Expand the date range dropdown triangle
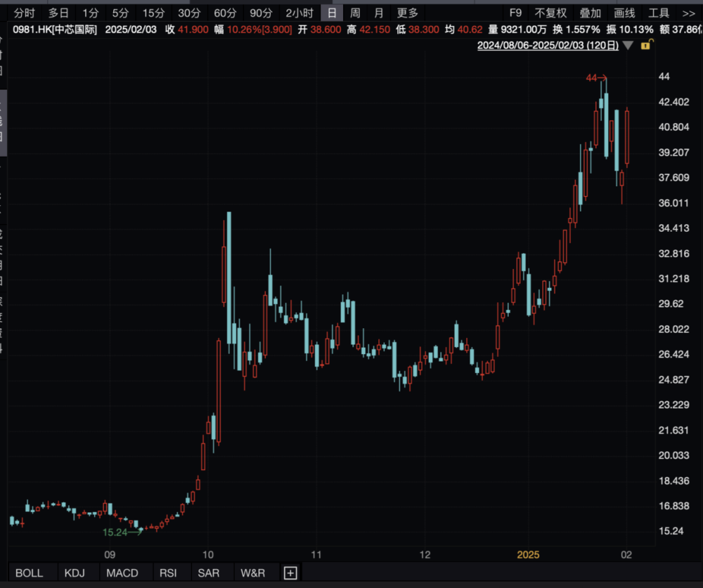Image resolution: width=703 pixels, height=588 pixels. tap(628, 46)
